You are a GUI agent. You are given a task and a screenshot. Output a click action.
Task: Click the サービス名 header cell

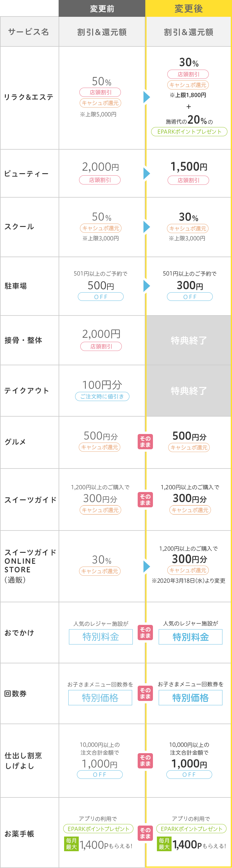[30, 32]
